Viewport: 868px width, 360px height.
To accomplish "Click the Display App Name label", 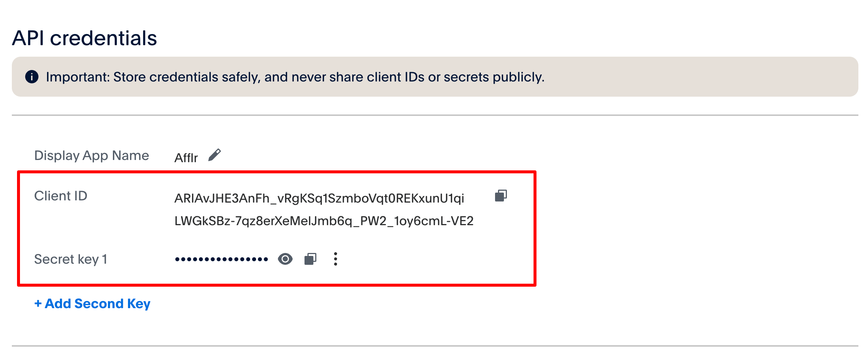I will coord(91,156).
